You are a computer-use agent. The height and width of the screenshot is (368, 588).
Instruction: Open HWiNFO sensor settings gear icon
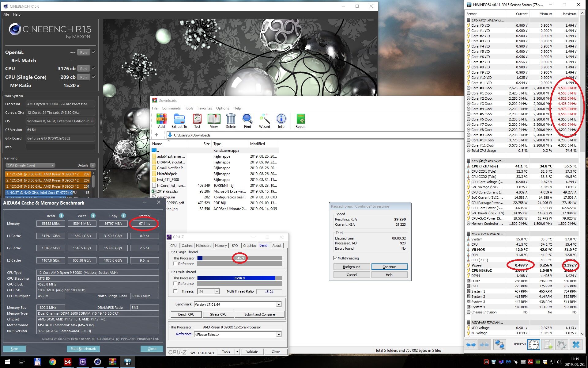(x=562, y=345)
